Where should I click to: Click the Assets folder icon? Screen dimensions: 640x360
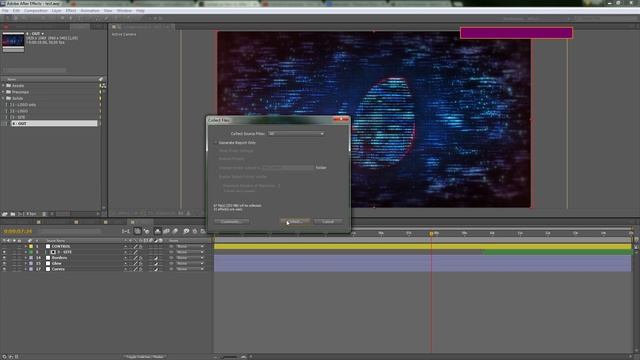9,86
